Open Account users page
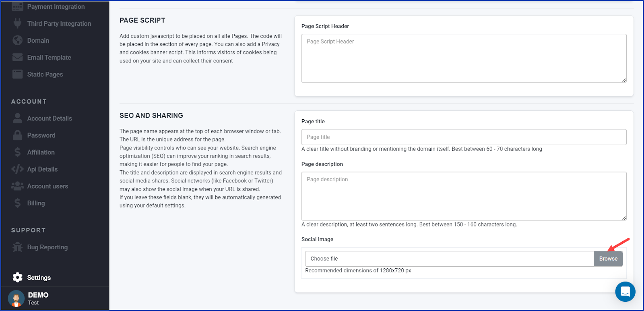644x311 pixels. click(x=47, y=186)
